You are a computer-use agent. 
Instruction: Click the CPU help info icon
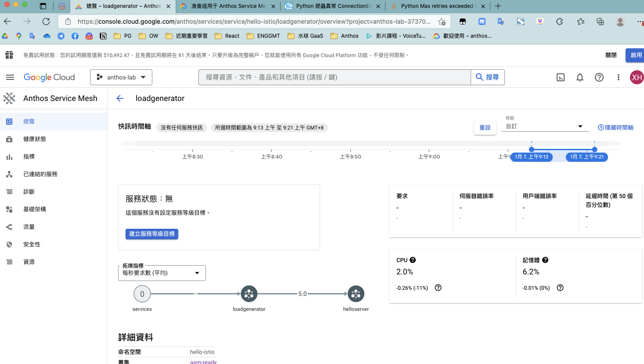413,260
